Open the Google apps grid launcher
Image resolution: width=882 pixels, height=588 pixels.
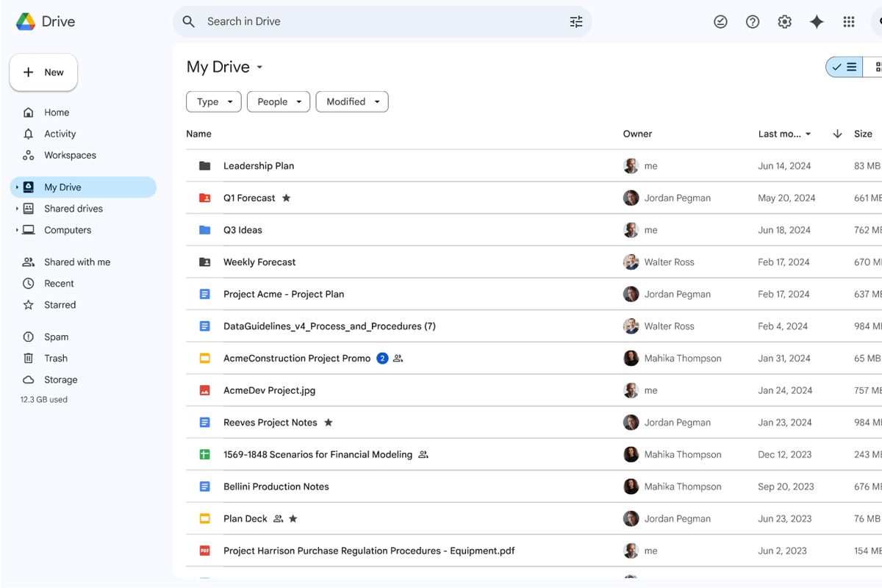click(x=849, y=22)
